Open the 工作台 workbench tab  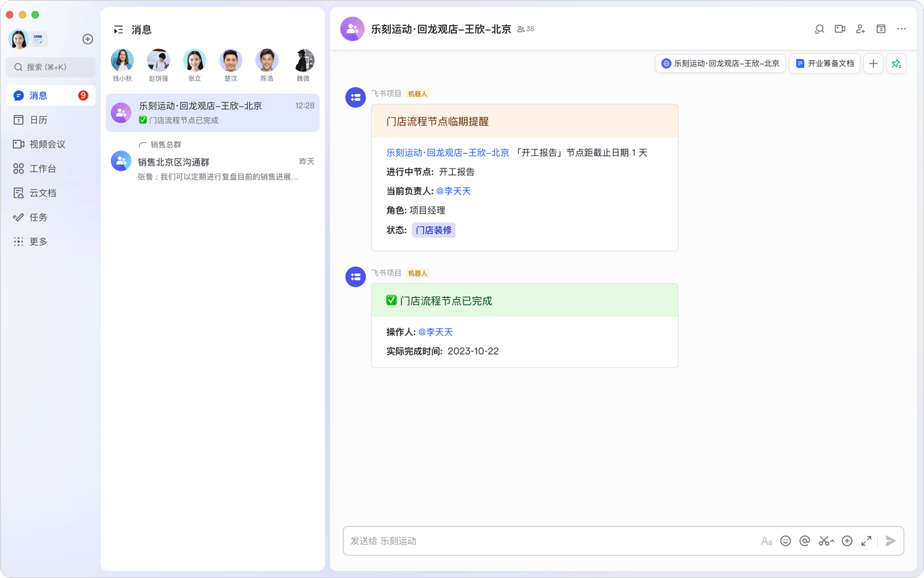pyautogui.click(x=51, y=168)
